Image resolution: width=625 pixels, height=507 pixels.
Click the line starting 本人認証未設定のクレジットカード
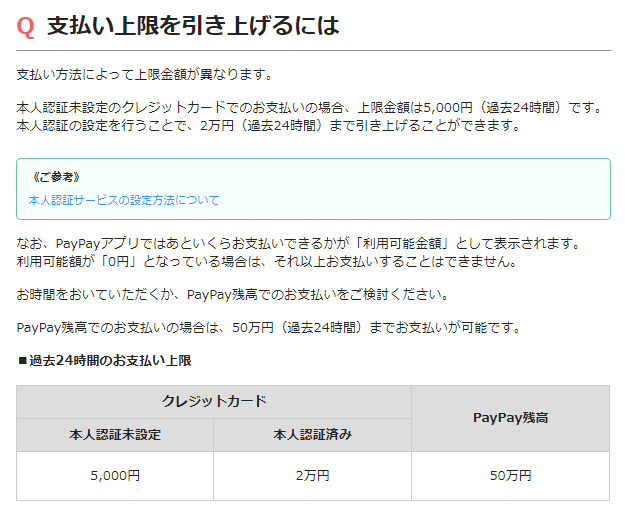coord(310,108)
